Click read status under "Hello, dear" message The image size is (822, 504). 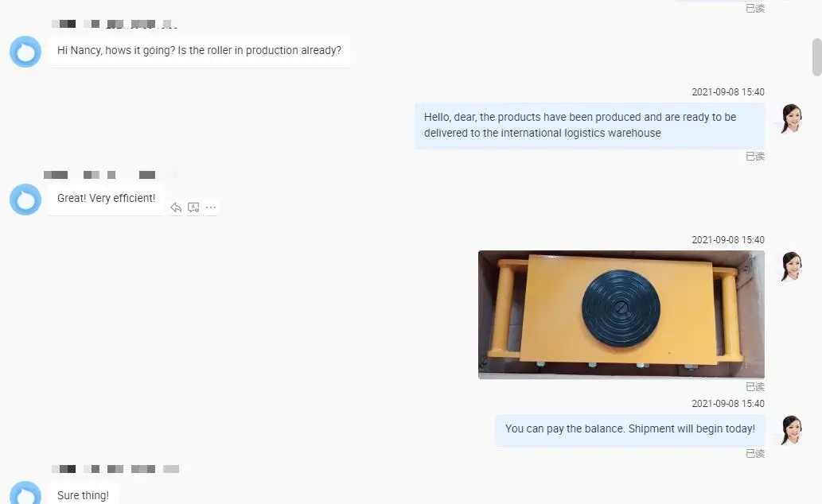755,156
